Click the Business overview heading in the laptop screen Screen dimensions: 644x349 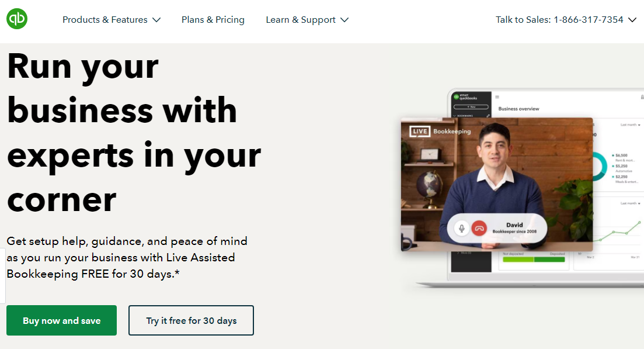518,109
